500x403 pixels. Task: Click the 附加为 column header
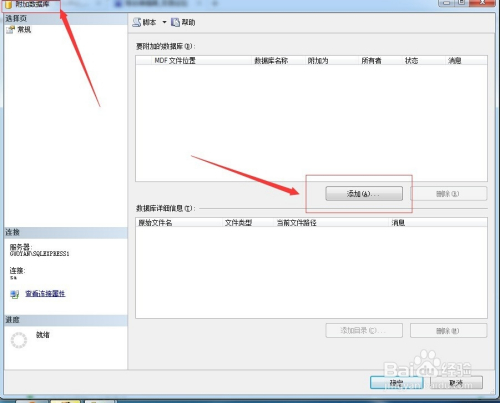click(318, 60)
